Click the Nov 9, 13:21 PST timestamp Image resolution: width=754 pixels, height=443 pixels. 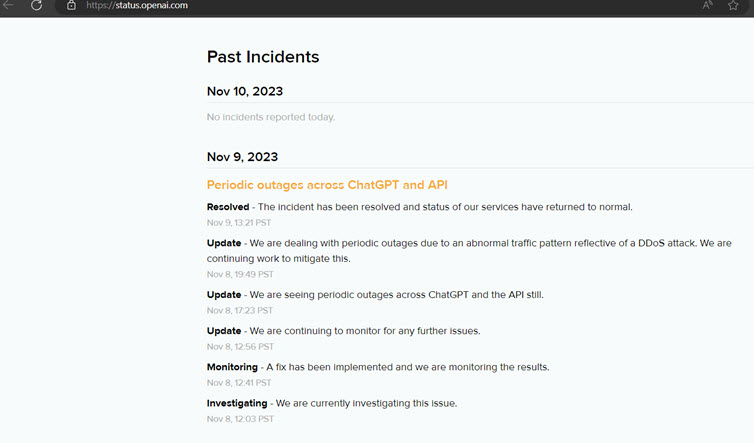click(x=239, y=223)
